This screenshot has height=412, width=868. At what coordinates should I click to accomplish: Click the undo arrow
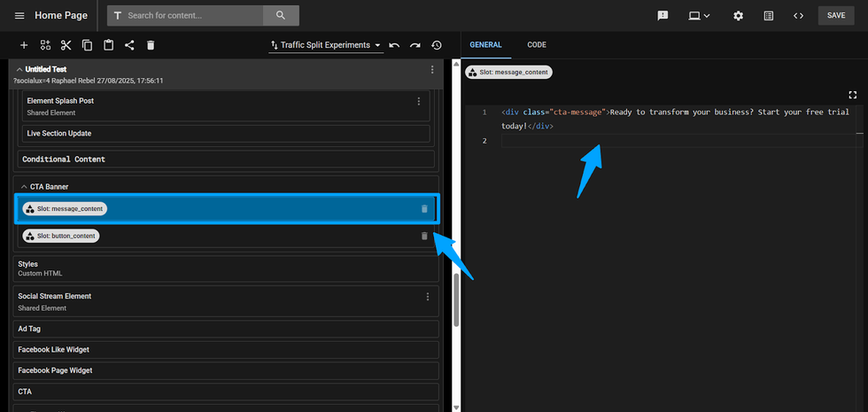pyautogui.click(x=394, y=45)
